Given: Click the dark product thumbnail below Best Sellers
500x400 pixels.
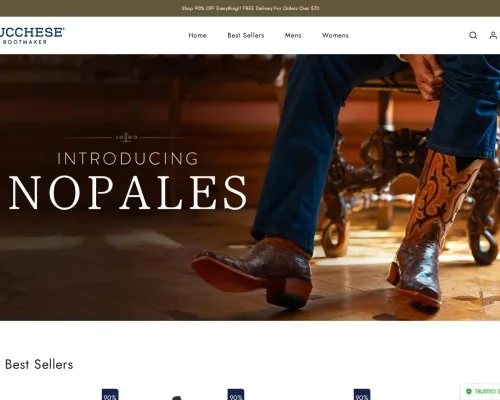Looking at the screenshot, I should [x=177, y=398].
